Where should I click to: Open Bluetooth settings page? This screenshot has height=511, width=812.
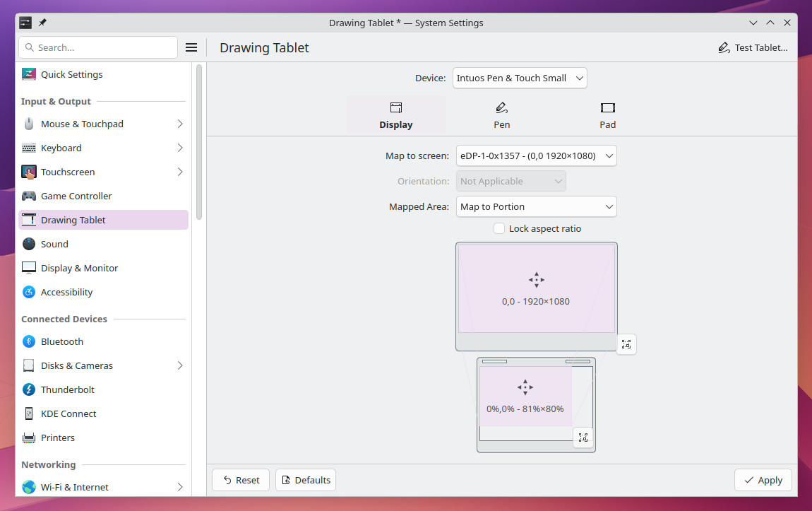point(103,341)
